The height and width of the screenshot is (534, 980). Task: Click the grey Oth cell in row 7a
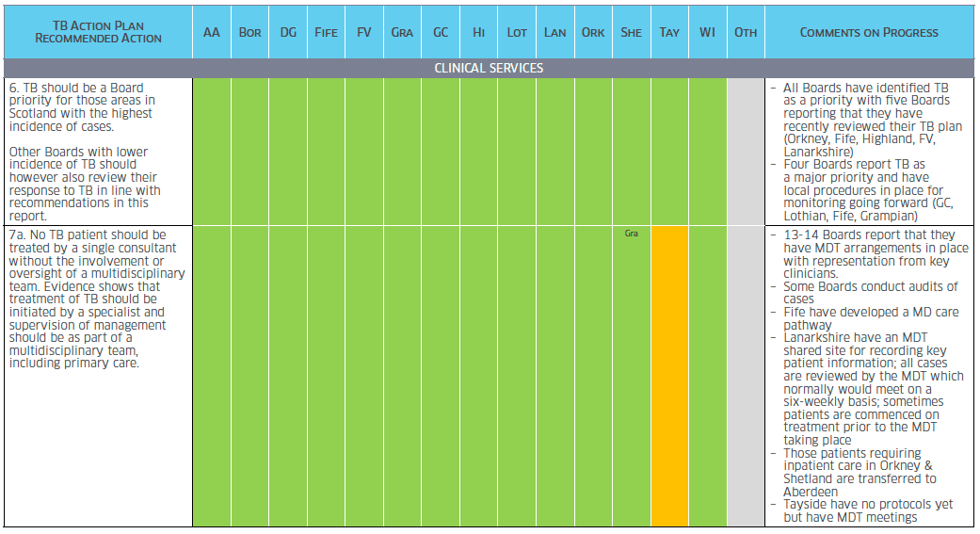[x=746, y=376]
